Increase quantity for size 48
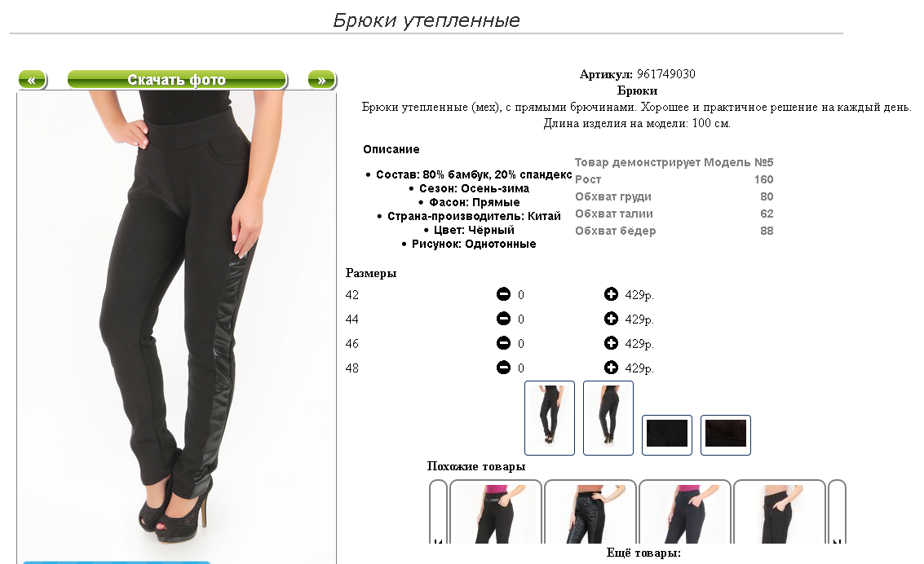Image resolution: width=924 pixels, height=564 pixels. (x=611, y=368)
